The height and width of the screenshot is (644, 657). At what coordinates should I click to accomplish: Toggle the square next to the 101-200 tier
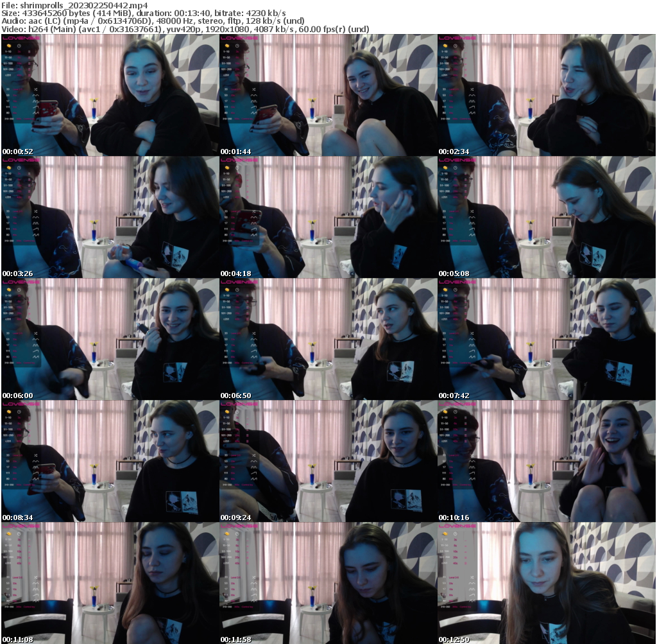tap(29, 69)
